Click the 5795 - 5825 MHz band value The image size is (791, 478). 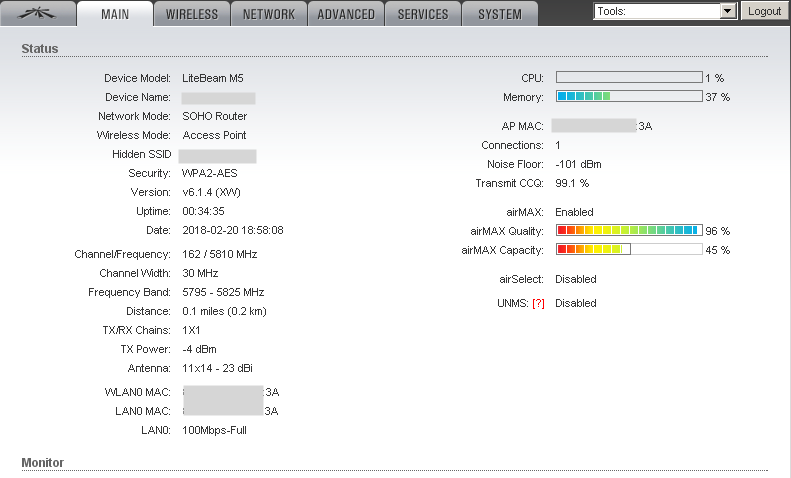point(223,292)
